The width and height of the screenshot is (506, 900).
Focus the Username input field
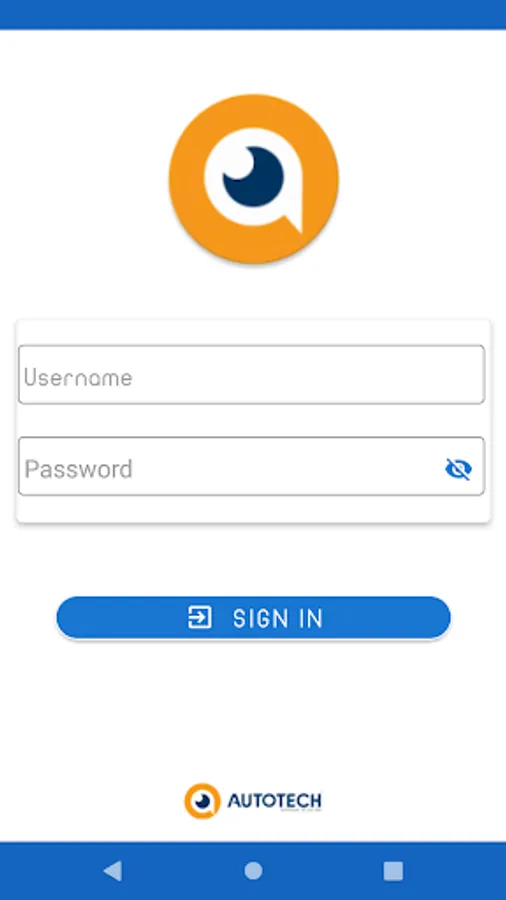251,374
